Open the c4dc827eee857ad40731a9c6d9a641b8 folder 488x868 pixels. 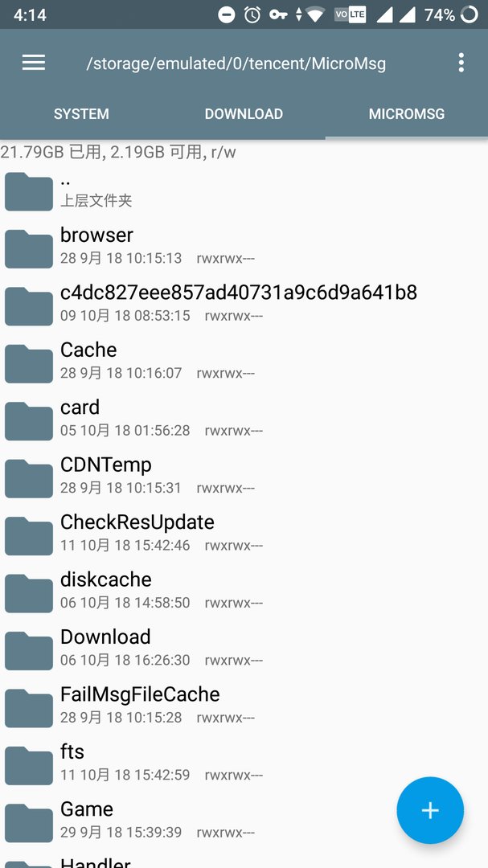pos(244,303)
